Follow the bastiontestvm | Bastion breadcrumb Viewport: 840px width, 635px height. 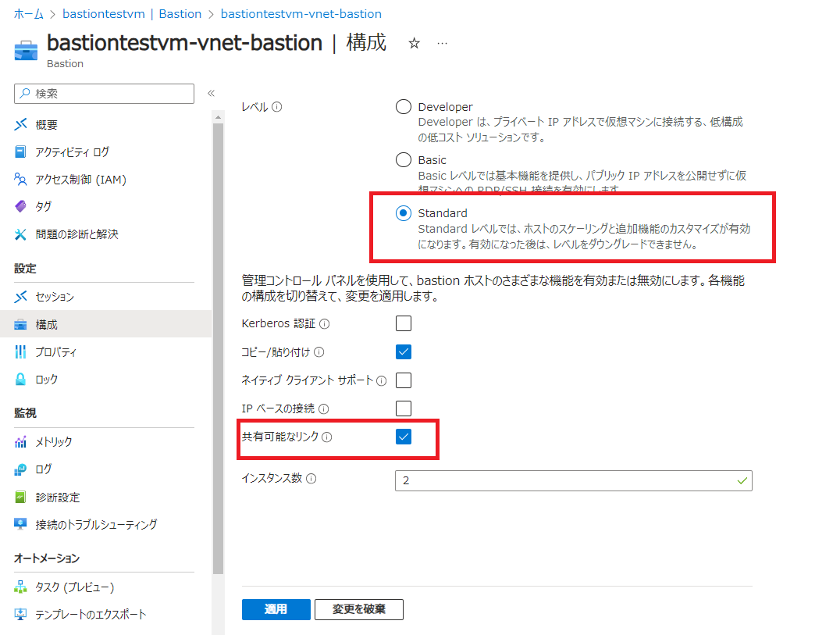click(x=132, y=14)
